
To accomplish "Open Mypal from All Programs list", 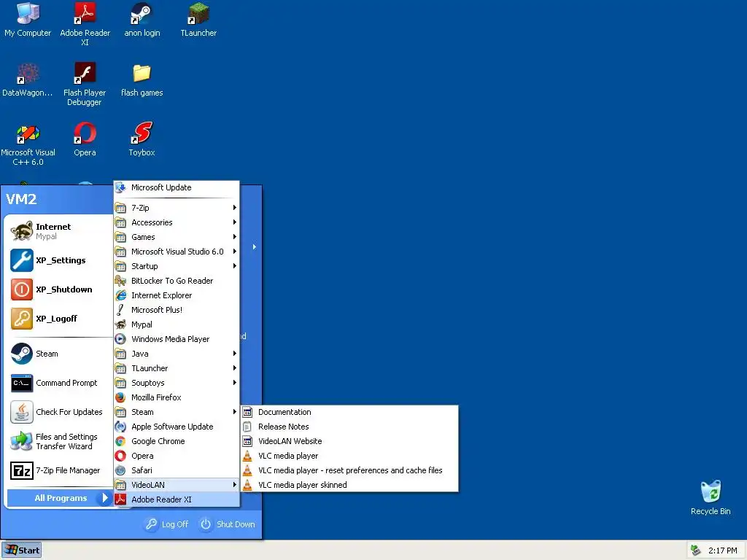I will (x=177, y=324).
